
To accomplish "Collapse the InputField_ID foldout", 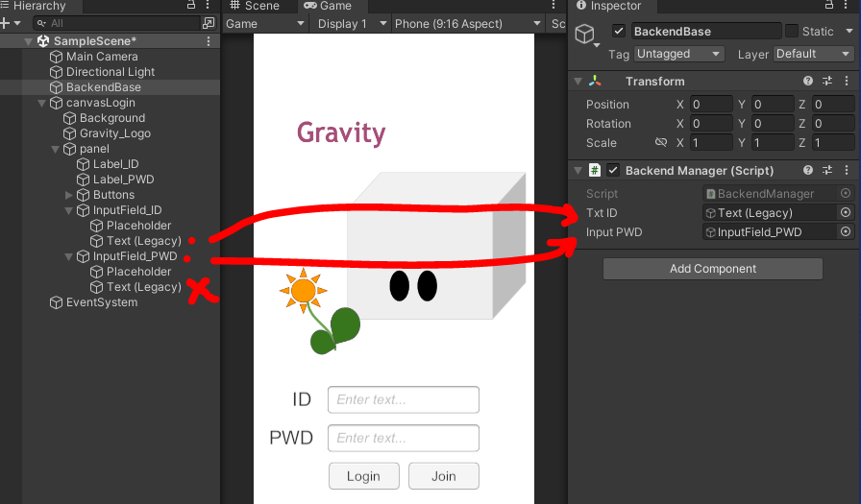I will coord(68,210).
